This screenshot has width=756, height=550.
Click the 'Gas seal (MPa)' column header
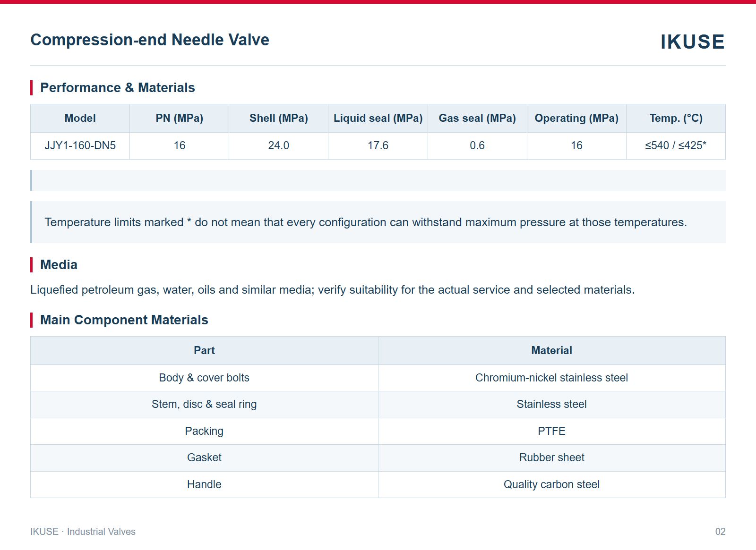coord(477,118)
